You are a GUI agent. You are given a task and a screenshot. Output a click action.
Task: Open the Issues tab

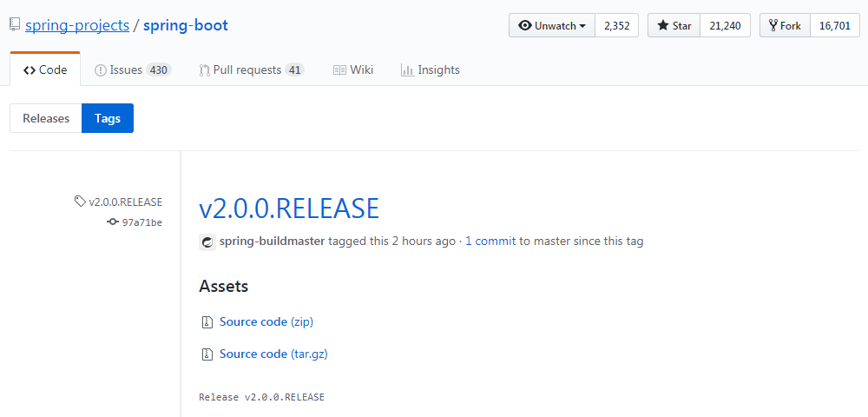click(x=132, y=69)
